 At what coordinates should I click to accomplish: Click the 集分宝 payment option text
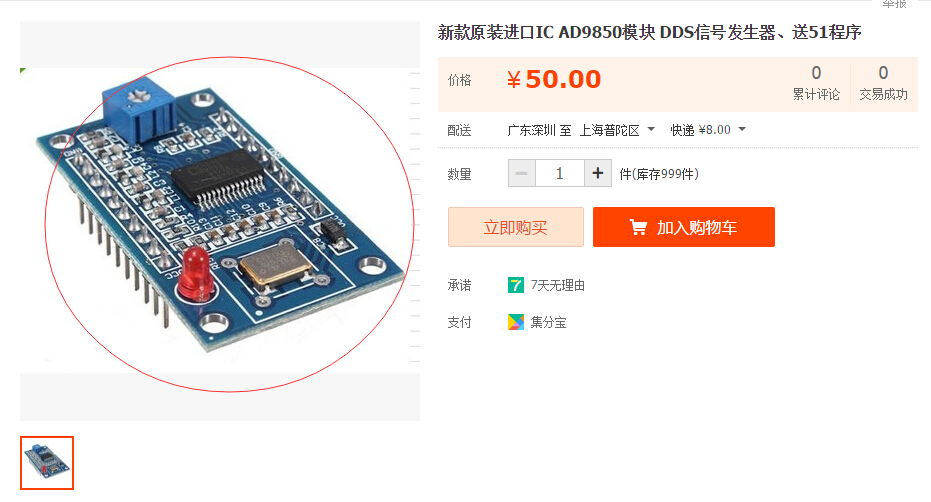pyautogui.click(x=548, y=323)
